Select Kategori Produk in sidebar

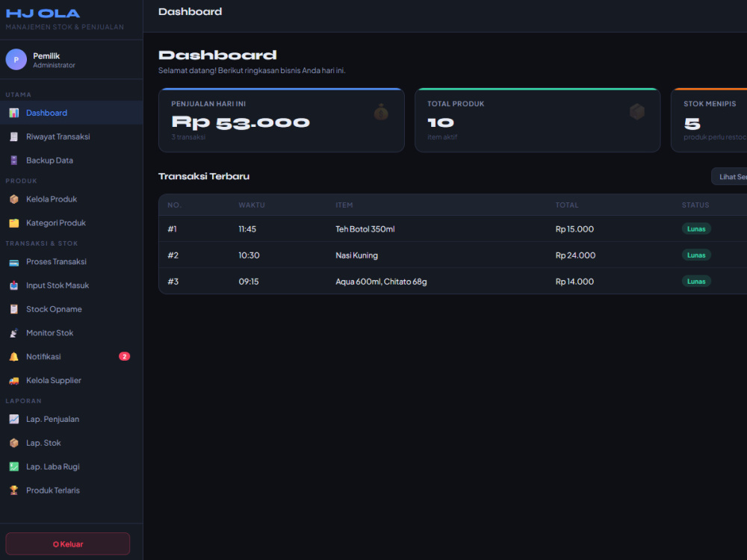(72, 223)
